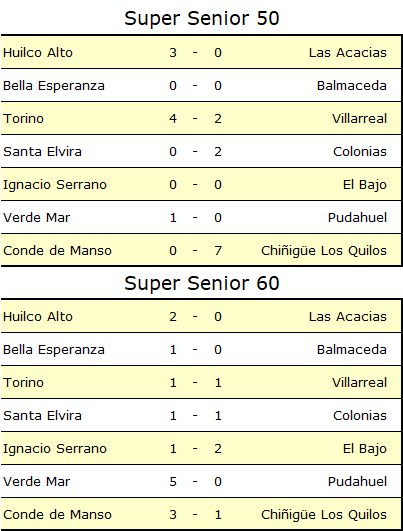Click the score 7 for Chiñigüe Los Quilos

click(218, 251)
